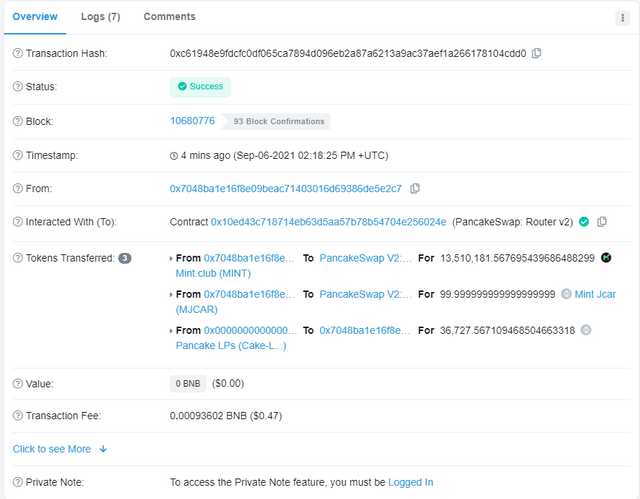Image resolution: width=640 pixels, height=499 pixels.
Task: Open Mint Jcar token link
Action: click(x=595, y=294)
